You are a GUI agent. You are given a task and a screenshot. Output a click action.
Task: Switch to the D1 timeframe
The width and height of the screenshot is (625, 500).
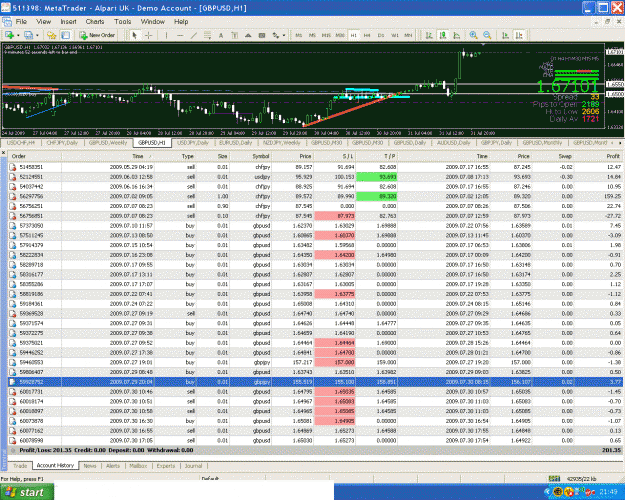point(381,35)
